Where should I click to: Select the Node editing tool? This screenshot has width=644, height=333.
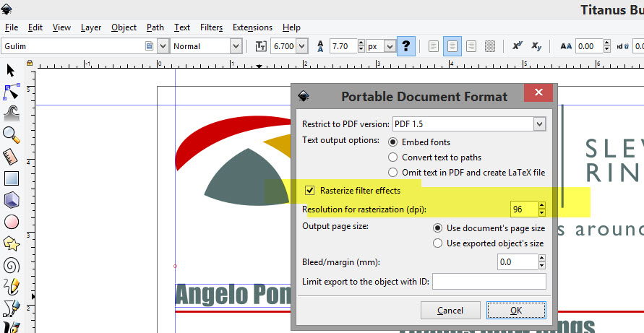tap(11, 92)
